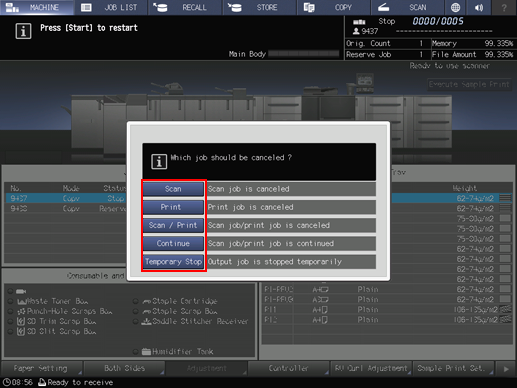The width and height of the screenshot is (517, 388).
Task: Click the Main Body progress bar
Action: (304, 54)
